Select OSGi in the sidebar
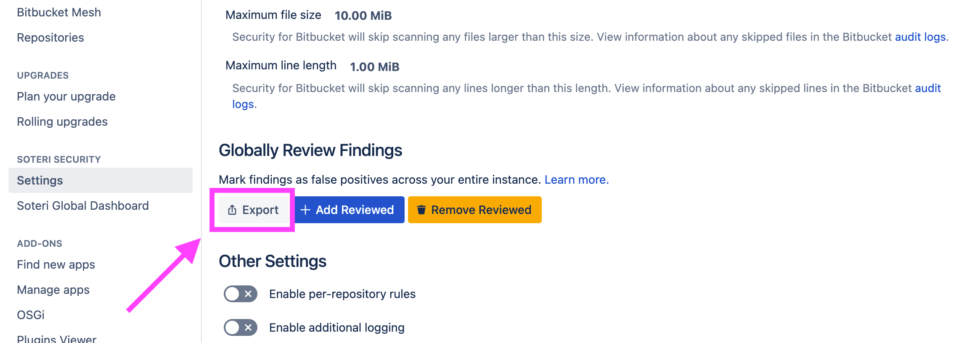Image resolution: width=980 pixels, height=343 pixels. (31, 315)
